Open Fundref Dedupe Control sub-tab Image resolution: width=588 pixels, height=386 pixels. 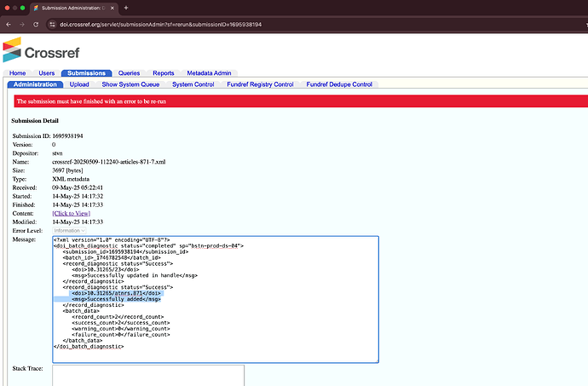click(x=339, y=84)
